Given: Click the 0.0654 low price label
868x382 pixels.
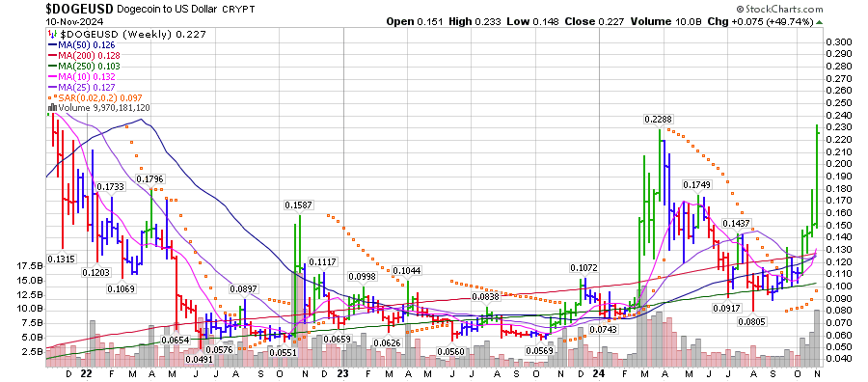Looking at the screenshot, I should pyautogui.click(x=176, y=339).
